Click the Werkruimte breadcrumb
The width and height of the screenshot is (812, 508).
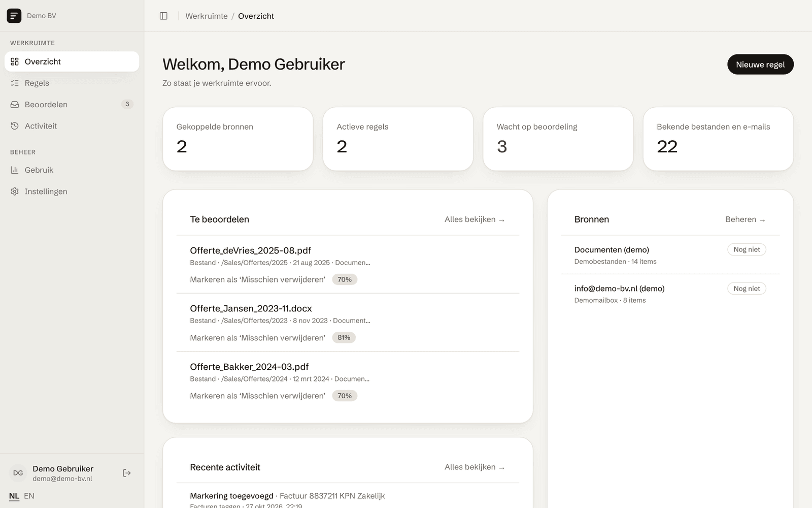(207, 16)
